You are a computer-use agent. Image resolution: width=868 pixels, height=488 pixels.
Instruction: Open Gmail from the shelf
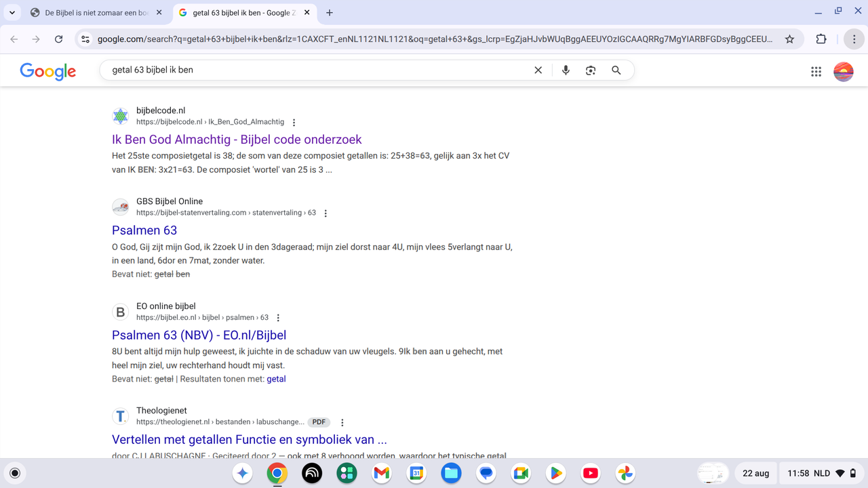click(382, 473)
